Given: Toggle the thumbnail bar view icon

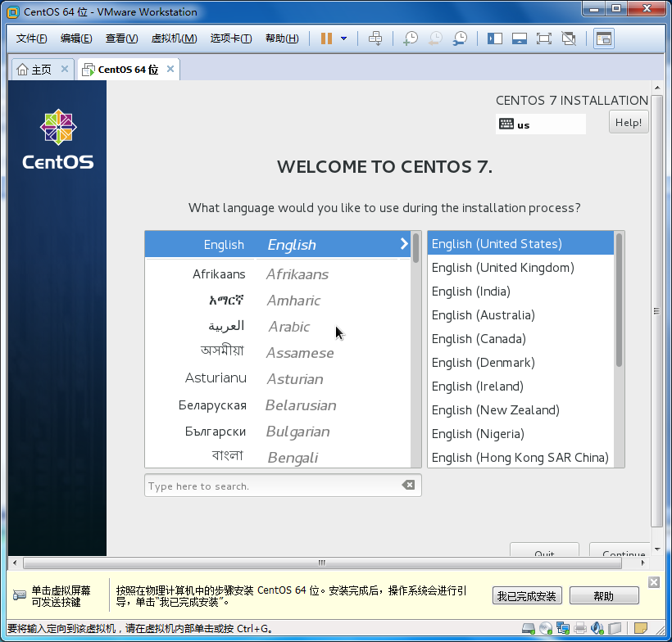Looking at the screenshot, I should [x=519, y=38].
